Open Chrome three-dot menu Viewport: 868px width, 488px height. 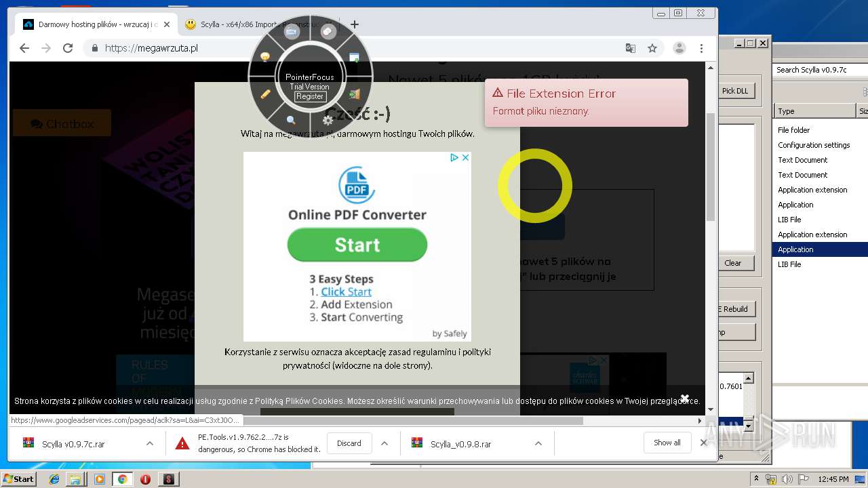[701, 48]
